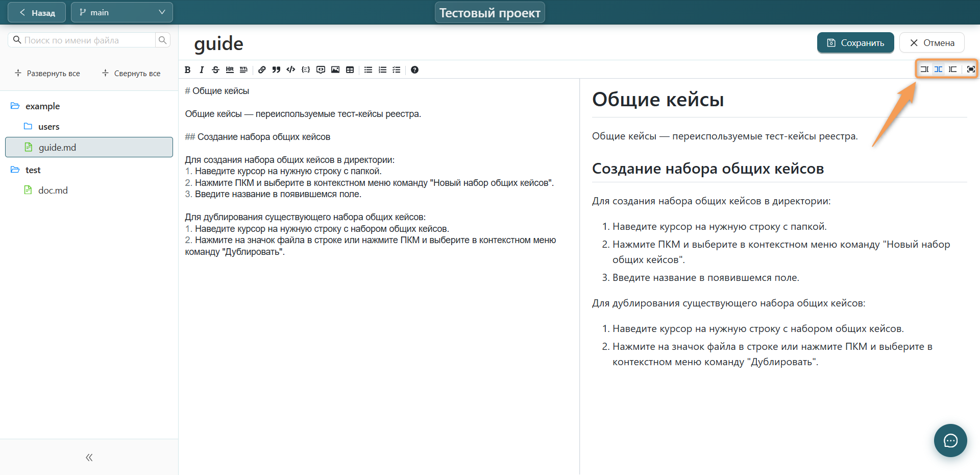Apply strikethrough formatting
980x475 pixels.
coord(215,70)
